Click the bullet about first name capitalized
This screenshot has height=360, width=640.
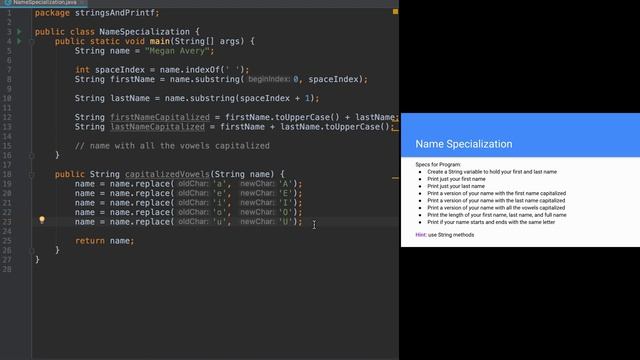point(497,193)
